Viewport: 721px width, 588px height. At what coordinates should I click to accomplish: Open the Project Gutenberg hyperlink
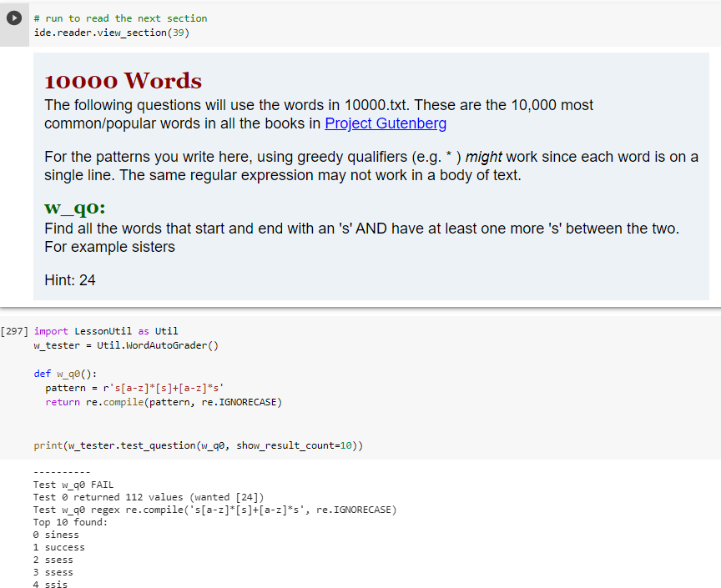(386, 123)
